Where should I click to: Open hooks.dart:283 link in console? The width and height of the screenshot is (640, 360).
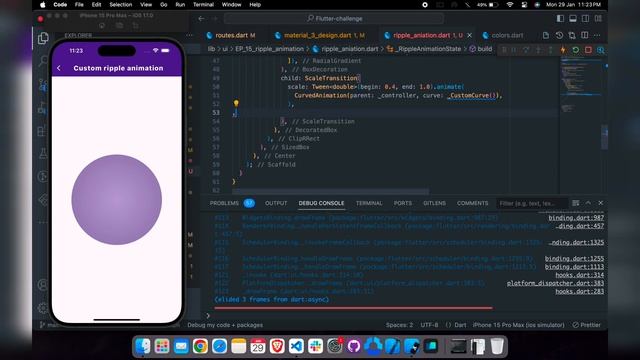click(x=580, y=291)
